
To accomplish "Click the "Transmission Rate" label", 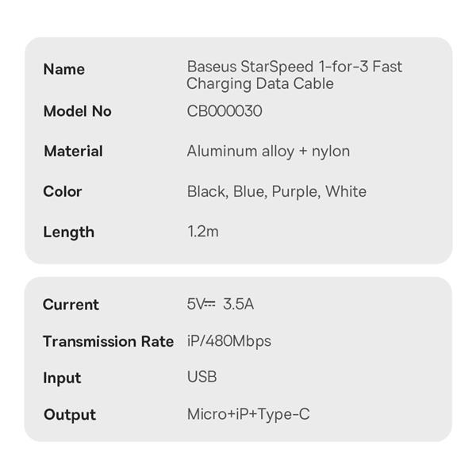I will point(108,341).
